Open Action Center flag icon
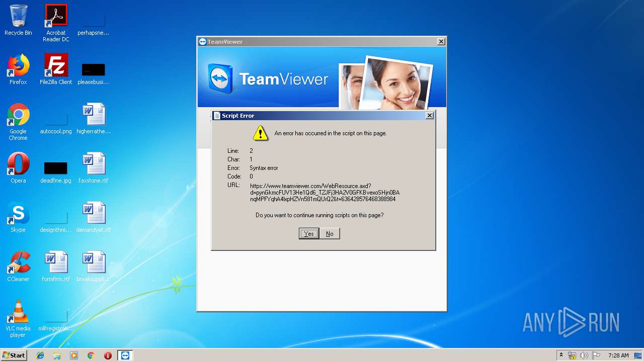644x362 pixels. [596, 355]
